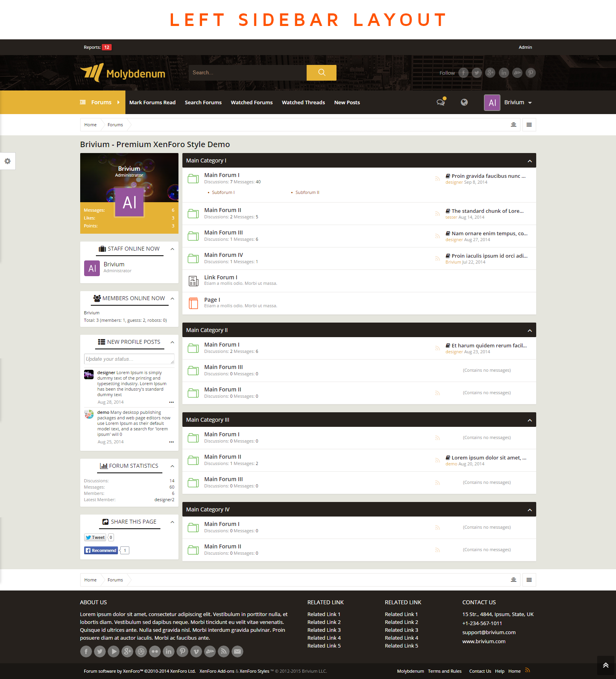The width and height of the screenshot is (616, 679).
Task: Follow on Pinterest in header
Action: point(531,73)
